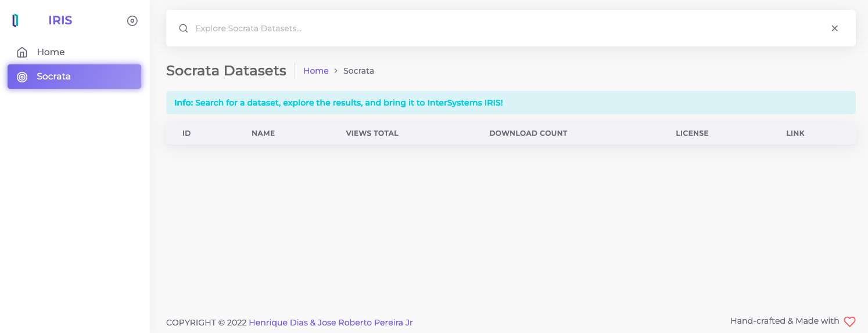Toggle the sidebar collapse circle icon

[132, 21]
